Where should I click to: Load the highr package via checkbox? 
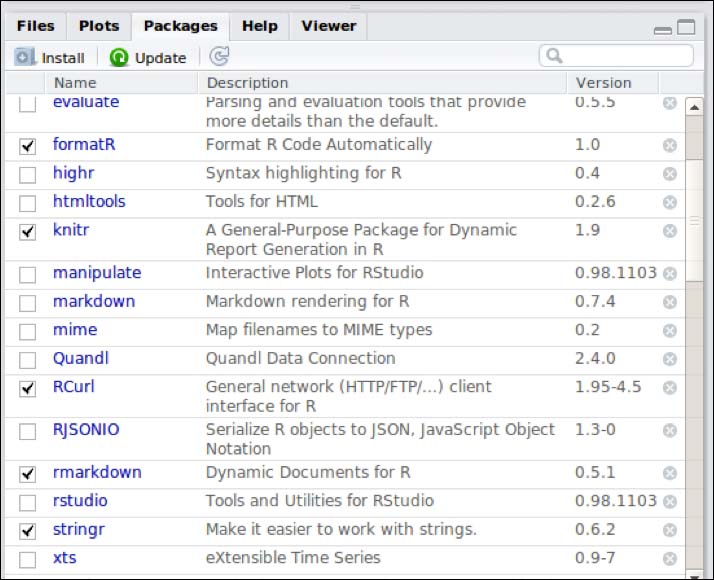pyautogui.click(x=27, y=175)
